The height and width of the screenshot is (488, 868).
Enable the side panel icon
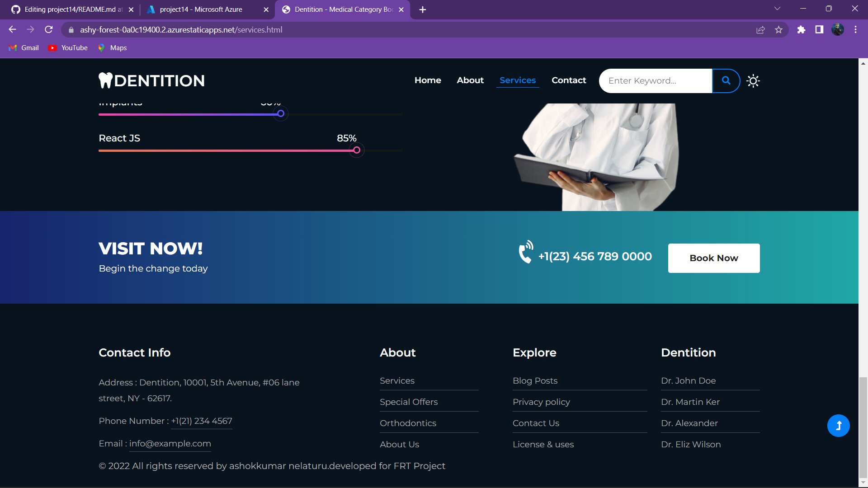pos(819,29)
